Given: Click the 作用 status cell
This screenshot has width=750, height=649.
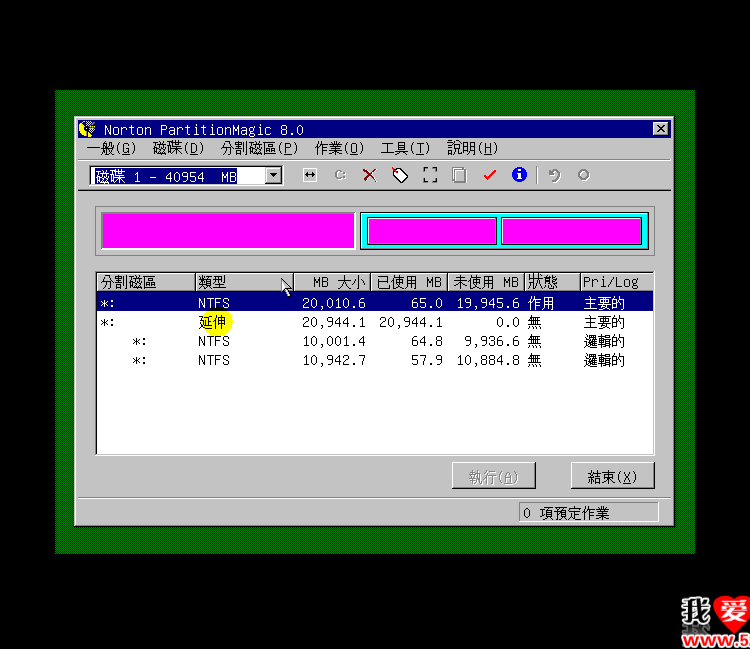Looking at the screenshot, I should 541,303.
